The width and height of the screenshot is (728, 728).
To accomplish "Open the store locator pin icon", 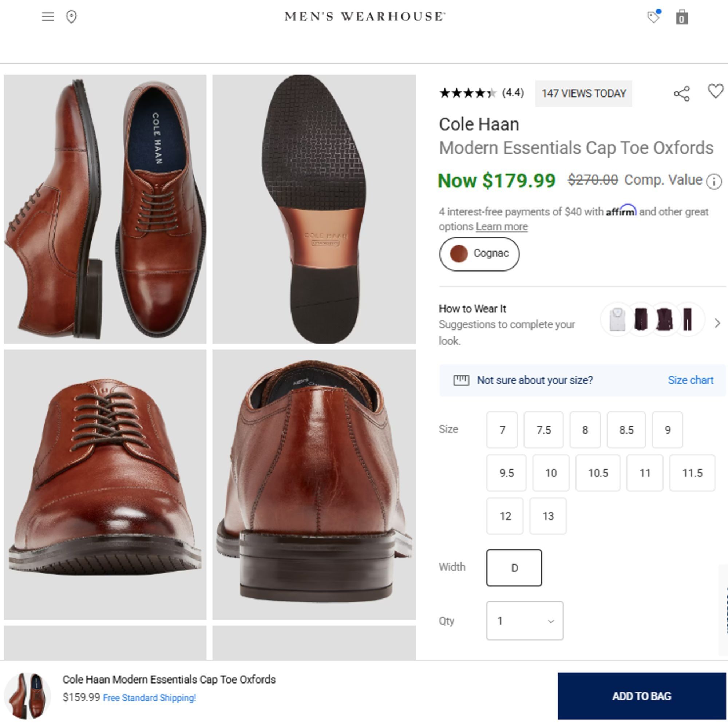I will (x=71, y=17).
